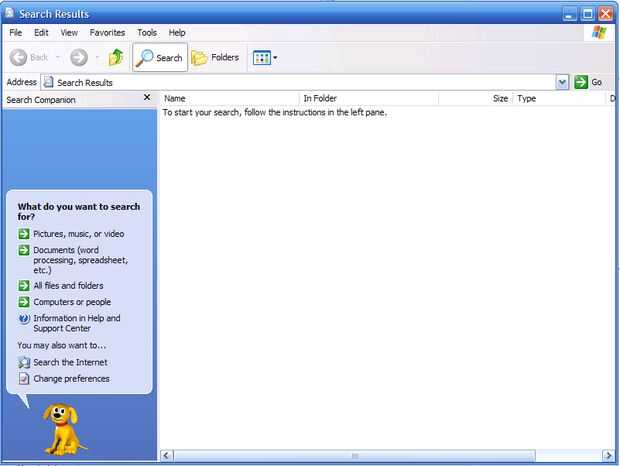Choose Documents (word processing, spreadsheet) search
The height and width of the screenshot is (466, 620).
coord(81,260)
